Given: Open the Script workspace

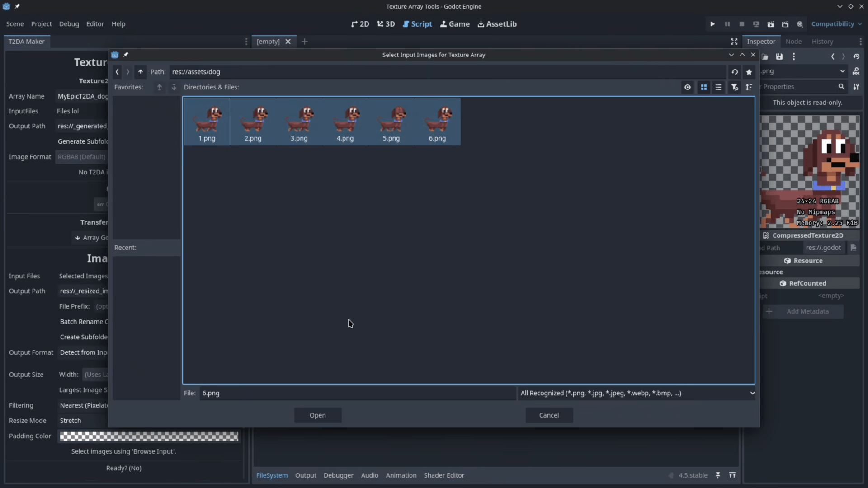Looking at the screenshot, I should pyautogui.click(x=417, y=23).
